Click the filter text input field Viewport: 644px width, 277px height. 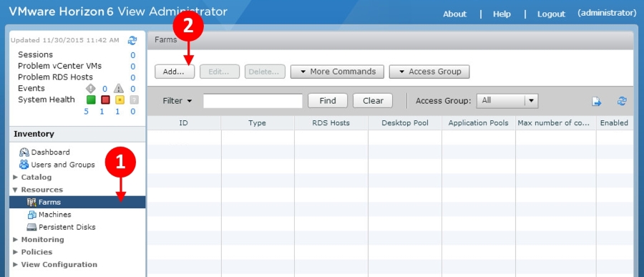point(253,101)
